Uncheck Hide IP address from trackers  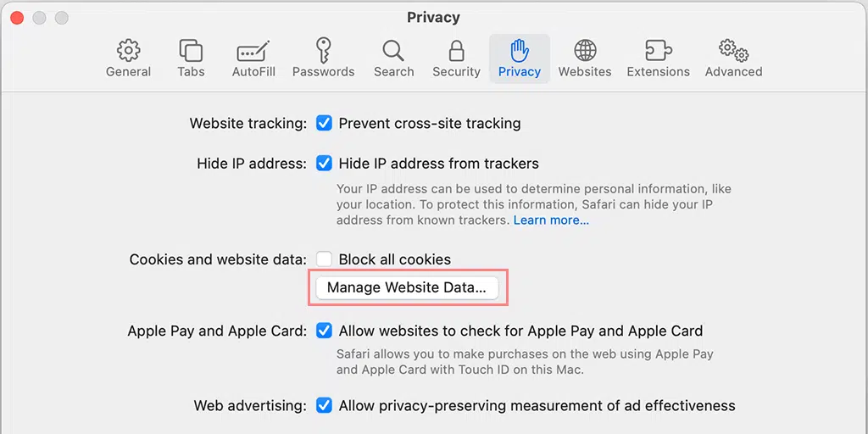[x=324, y=163]
